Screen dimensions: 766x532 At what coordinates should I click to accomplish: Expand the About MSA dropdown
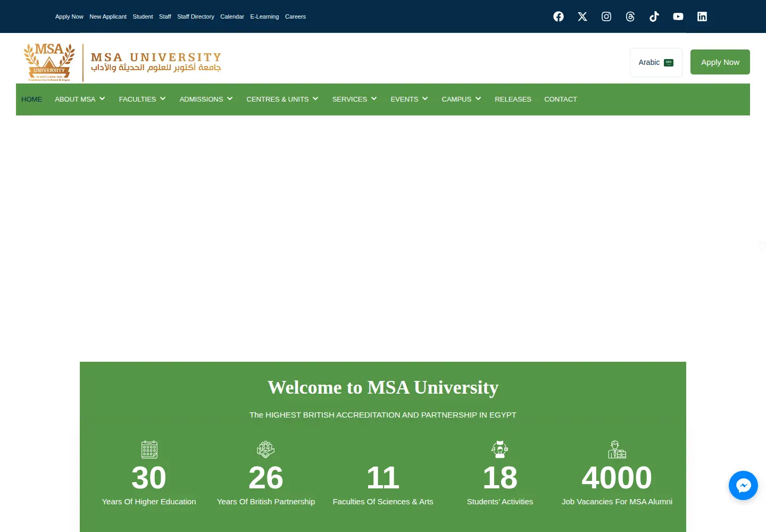click(80, 99)
